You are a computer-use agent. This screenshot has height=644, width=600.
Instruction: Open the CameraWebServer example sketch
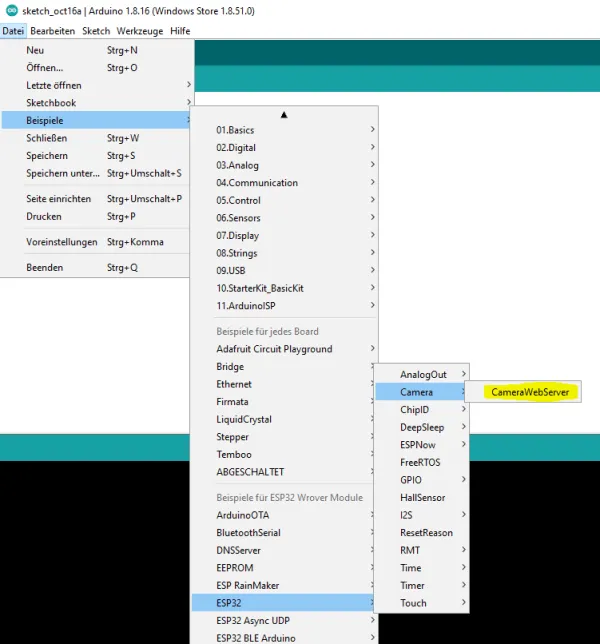pos(530,393)
